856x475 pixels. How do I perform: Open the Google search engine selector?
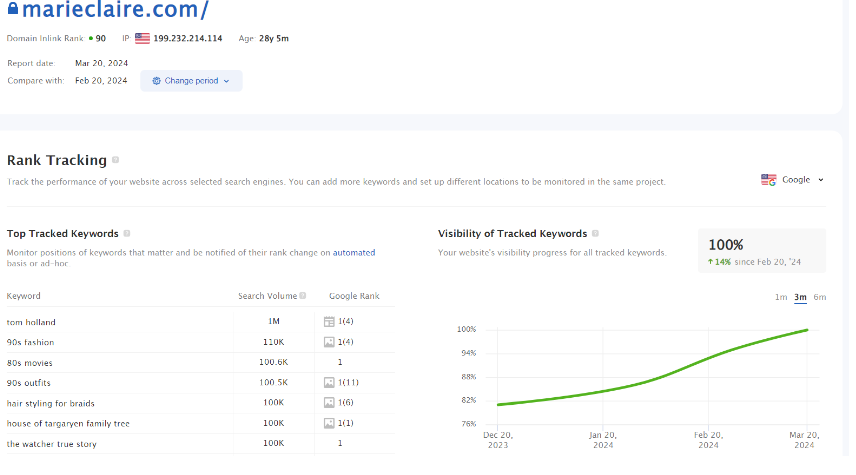pyautogui.click(x=793, y=180)
